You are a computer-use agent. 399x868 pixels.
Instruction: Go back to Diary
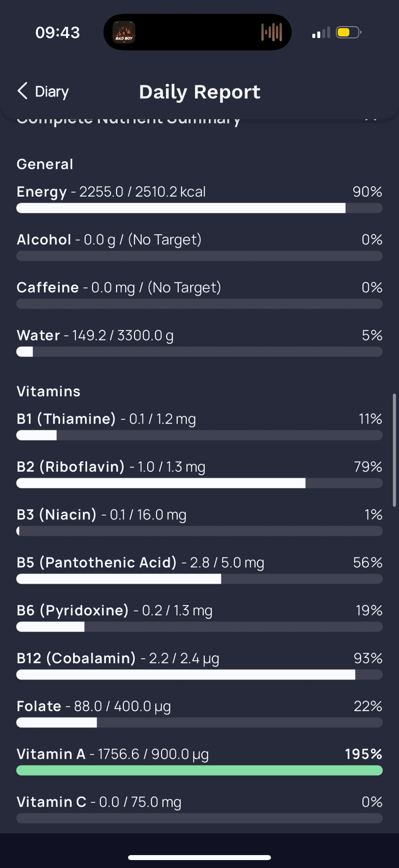(43, 91)
